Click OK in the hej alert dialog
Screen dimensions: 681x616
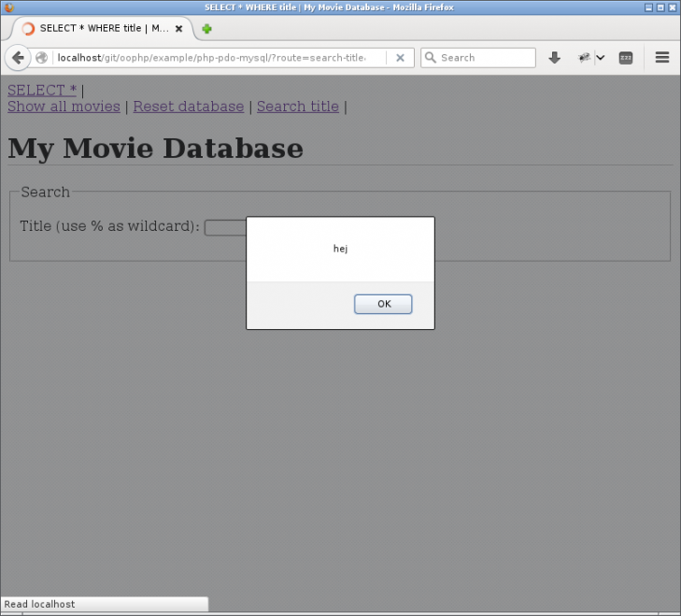[x=383, y=304]
